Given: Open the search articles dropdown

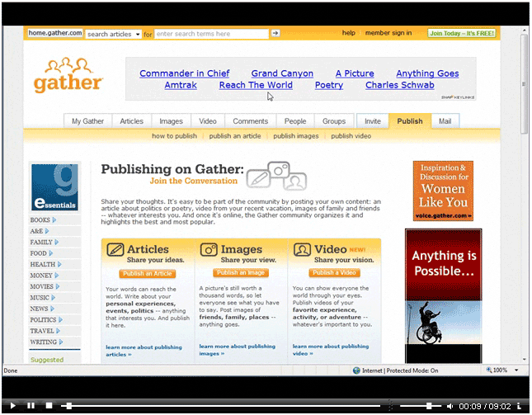Looking at the screenshot, I should pyautogui.click(x=113, y=35).
